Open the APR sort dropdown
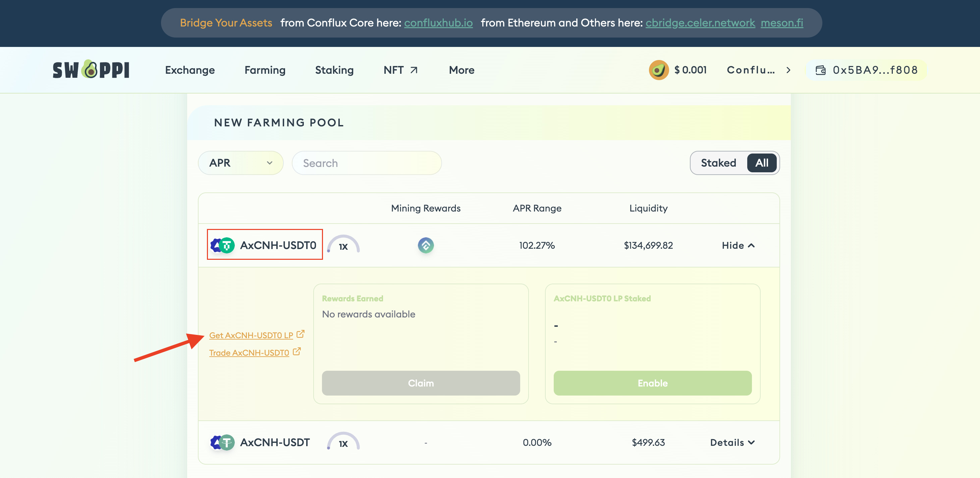 point(240,163)
